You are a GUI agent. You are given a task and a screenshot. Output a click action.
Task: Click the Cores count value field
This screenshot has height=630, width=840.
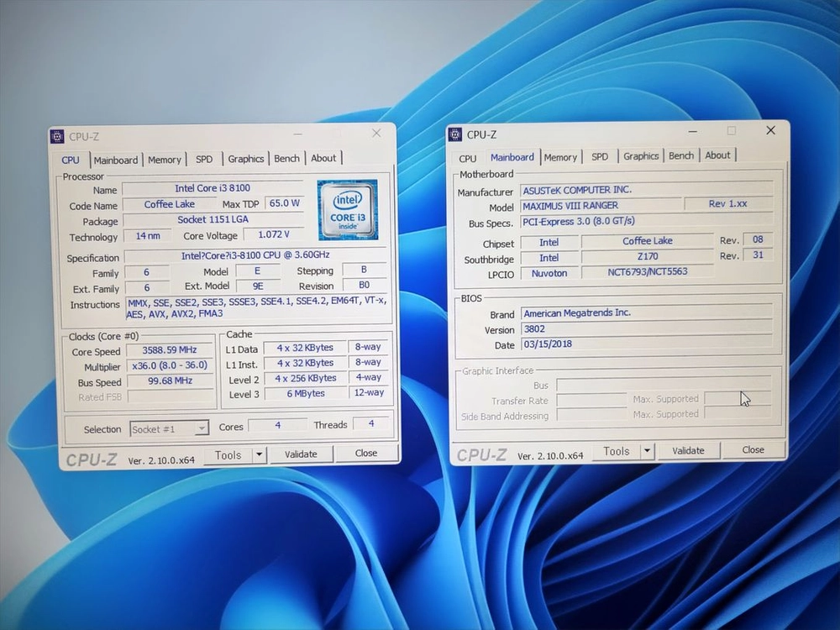pos(277,425)
